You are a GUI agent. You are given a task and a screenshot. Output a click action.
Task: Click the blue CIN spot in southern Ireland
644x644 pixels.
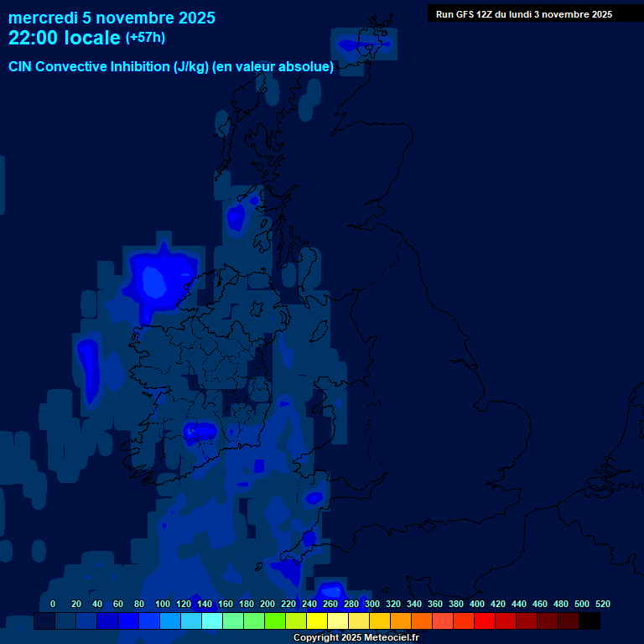coord(202,431)
